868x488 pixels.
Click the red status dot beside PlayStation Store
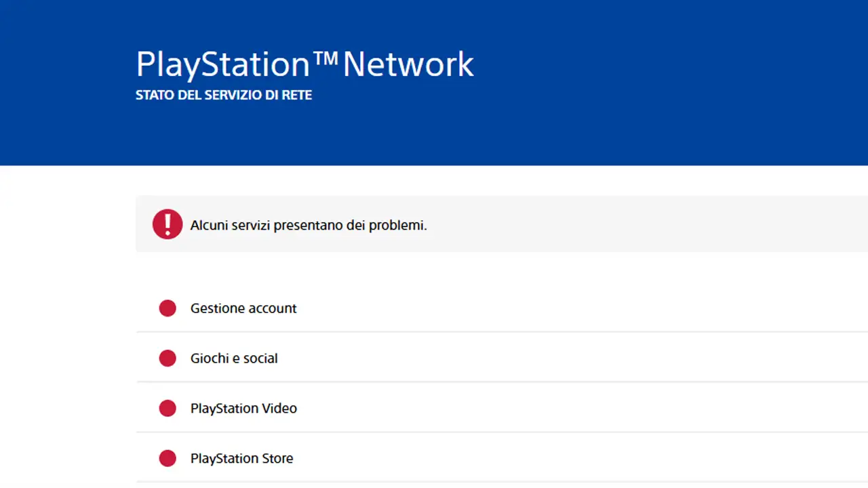[x=167, y=459]
